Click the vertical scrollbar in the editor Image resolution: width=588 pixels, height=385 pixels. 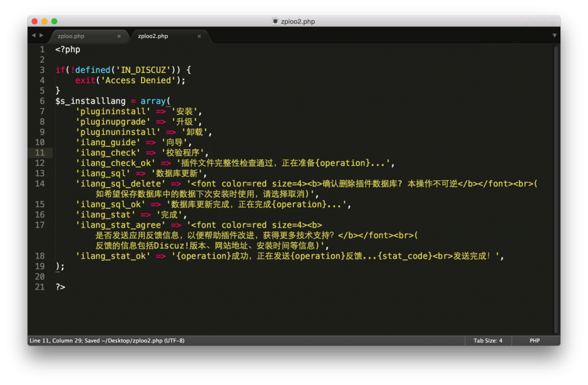[557, 189]
